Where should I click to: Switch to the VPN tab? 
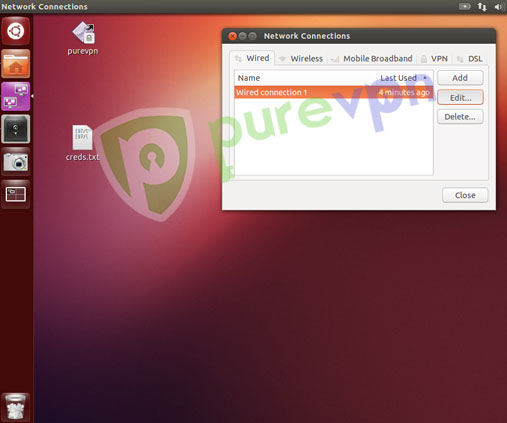coord(434,59)
